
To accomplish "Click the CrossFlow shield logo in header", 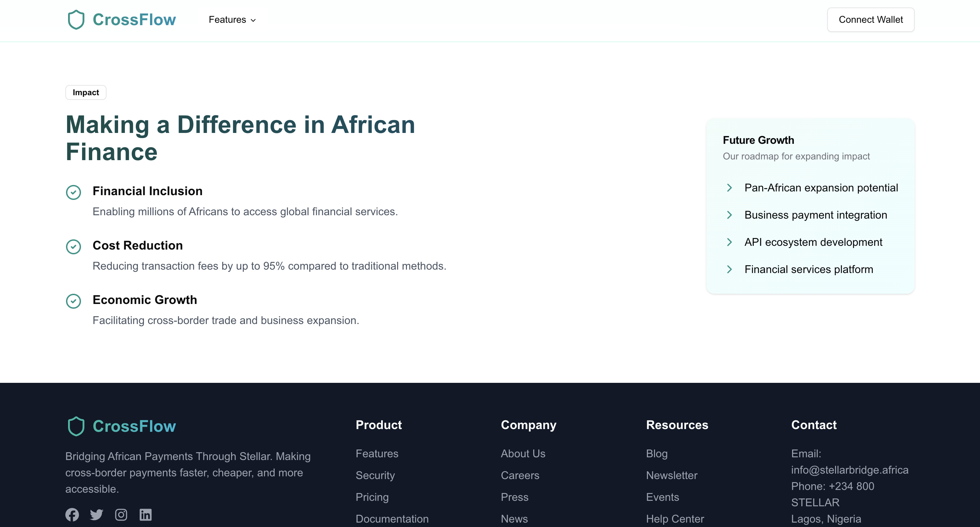I will click(76, 20).
